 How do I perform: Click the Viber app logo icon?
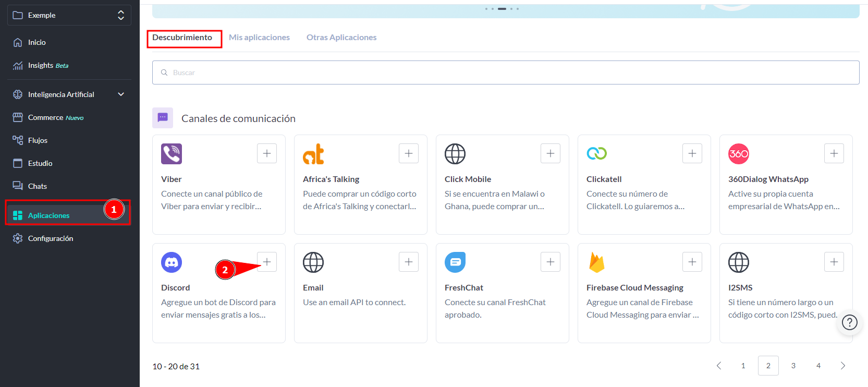172,154
